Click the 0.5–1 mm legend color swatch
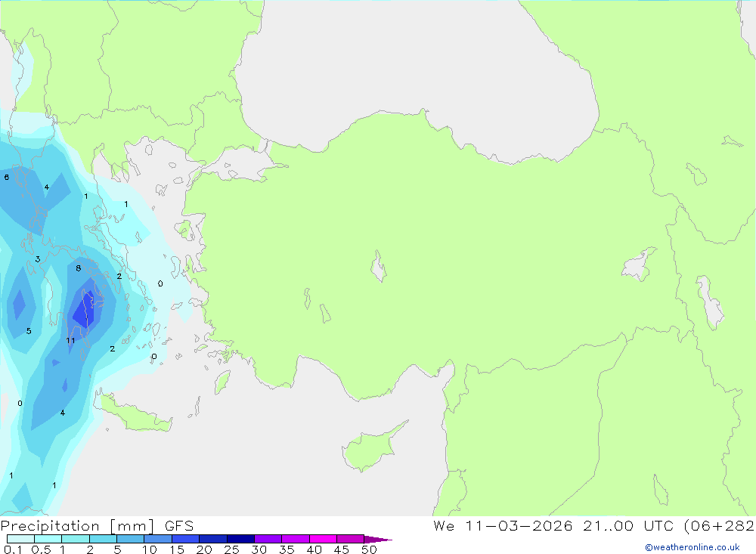Screen dimensions: 756x554 [x=48, y=539]
